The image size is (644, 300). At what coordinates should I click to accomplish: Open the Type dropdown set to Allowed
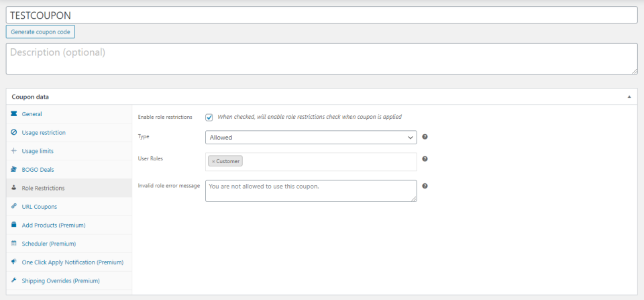pyautogui.click(x=311, y=138)
